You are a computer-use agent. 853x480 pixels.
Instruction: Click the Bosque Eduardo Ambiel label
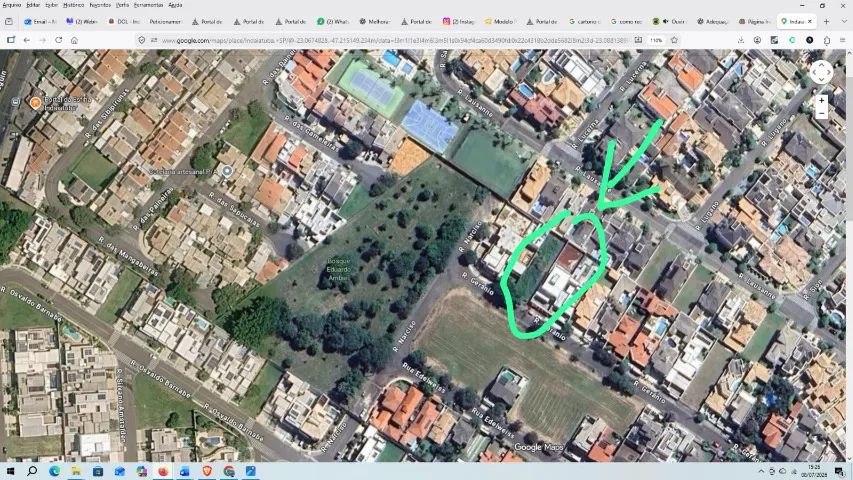pos(338,269)
